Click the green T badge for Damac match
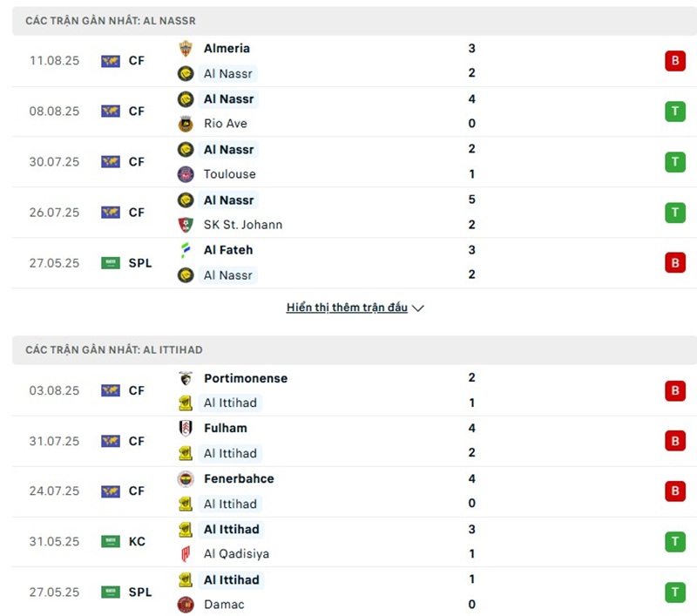The height and width of the screenshot is (616, 697). pos(674,592)
